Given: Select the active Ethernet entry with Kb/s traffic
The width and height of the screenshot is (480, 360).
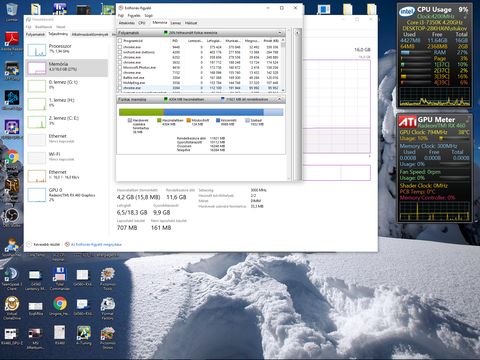Looking at the screenshot, I should (x=67, y=176).
